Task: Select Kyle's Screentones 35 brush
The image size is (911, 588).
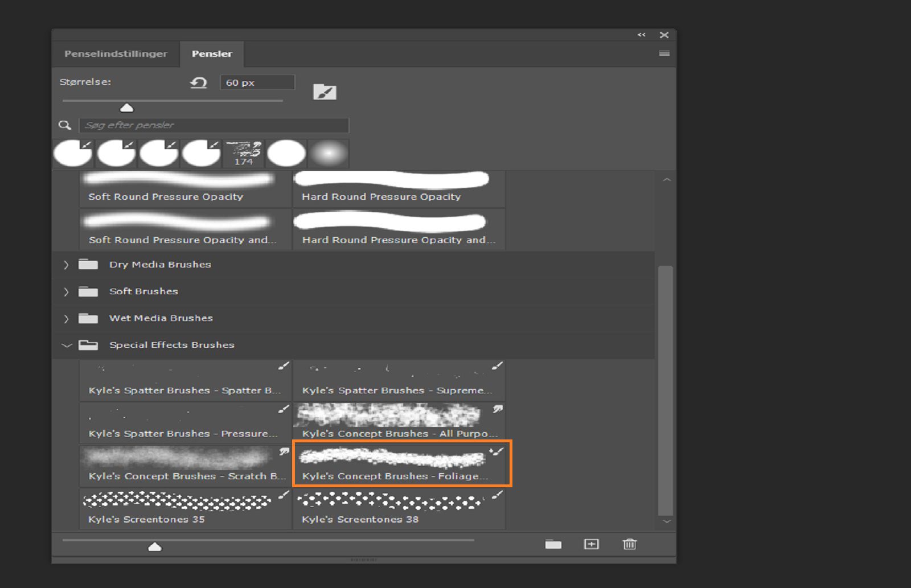Action: point(185,509)
